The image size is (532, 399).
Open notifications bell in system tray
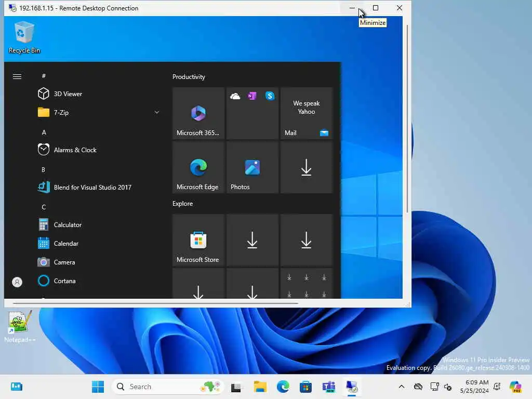pos(497,387)
